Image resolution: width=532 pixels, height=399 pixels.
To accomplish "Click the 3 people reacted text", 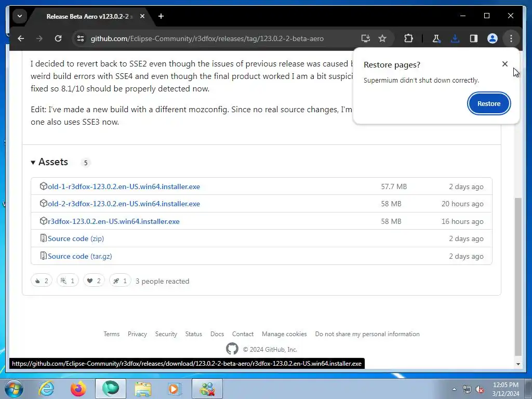I will click(162, 281).
